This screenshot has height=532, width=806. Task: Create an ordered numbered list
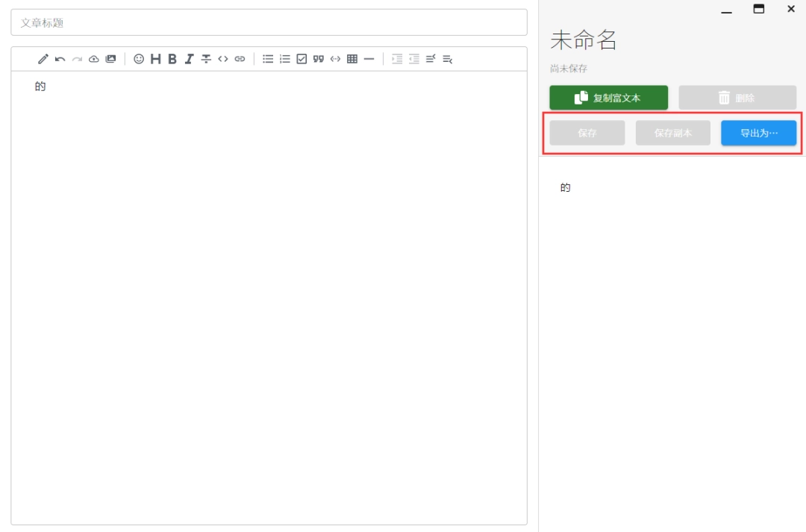[x=285, y=59]
